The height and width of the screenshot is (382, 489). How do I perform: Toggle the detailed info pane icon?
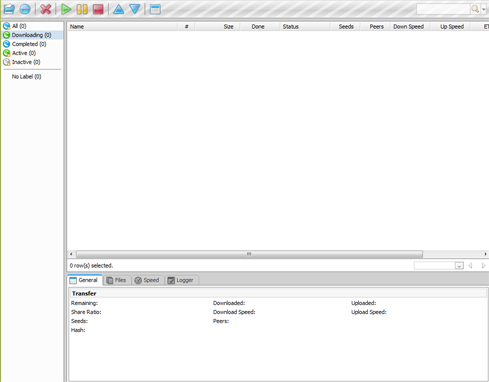click(x=155, y=9)
